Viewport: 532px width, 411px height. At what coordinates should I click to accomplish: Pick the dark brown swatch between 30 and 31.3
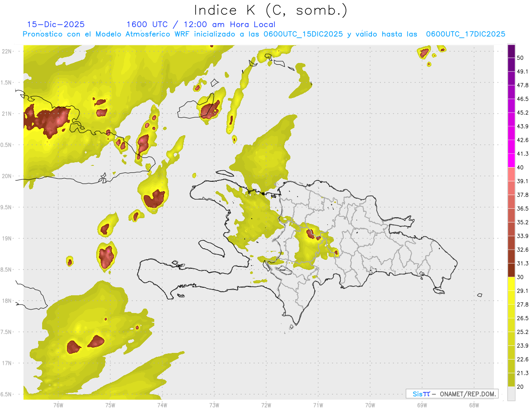(511, 270)
